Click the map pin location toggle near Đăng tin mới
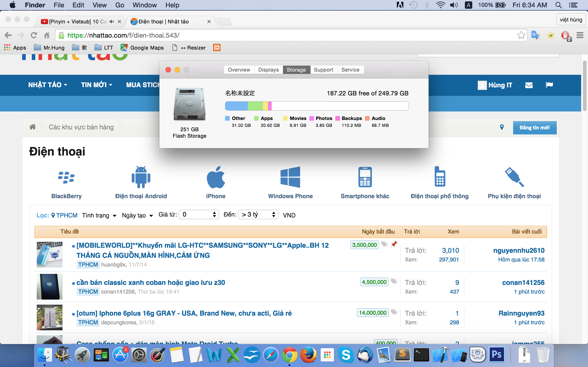This screenshot has height=367, width=588. [502, 127]
